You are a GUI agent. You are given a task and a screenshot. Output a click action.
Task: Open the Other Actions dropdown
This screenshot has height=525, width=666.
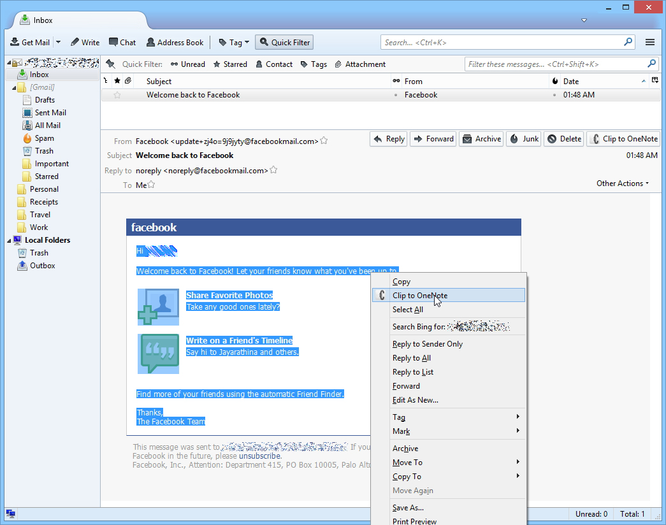(622, 183)
